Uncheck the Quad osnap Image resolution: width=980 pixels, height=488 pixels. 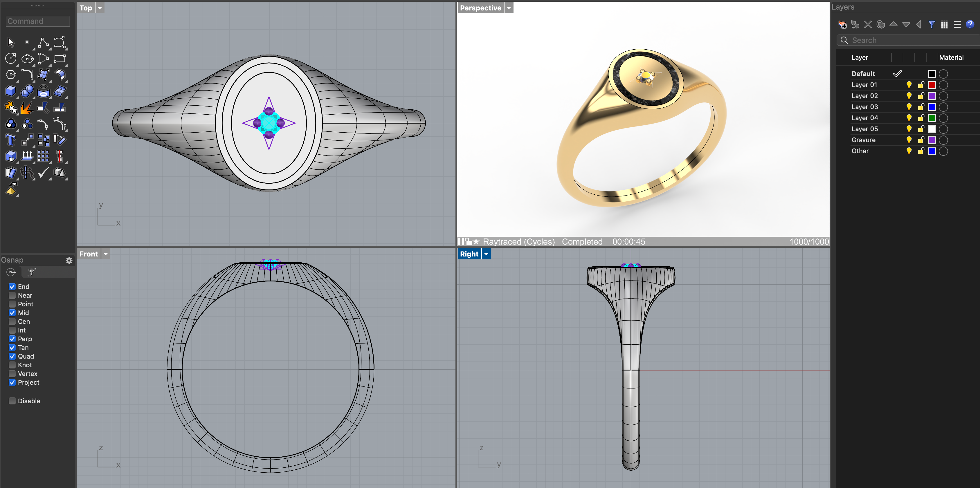(12, 356)
